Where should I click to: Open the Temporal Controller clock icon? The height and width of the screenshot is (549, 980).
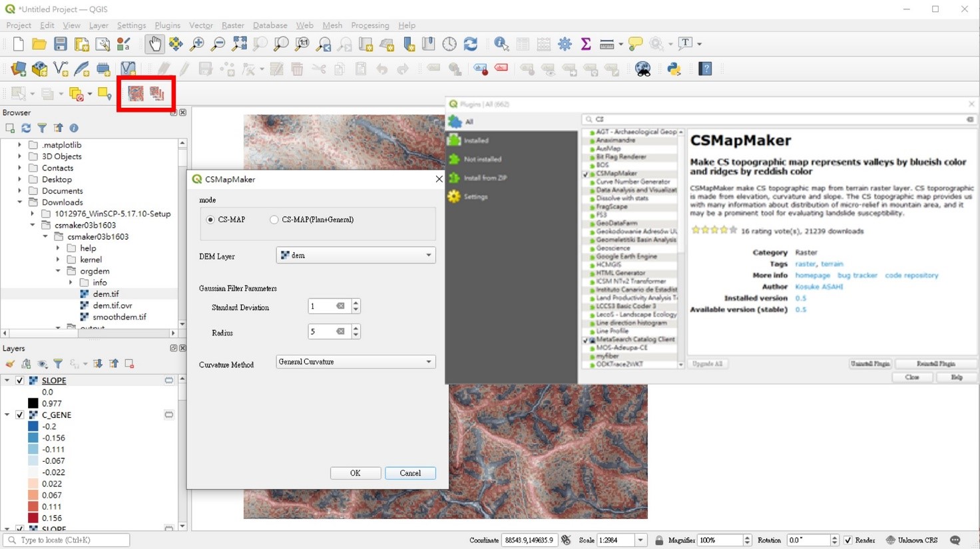coord(449,45)
